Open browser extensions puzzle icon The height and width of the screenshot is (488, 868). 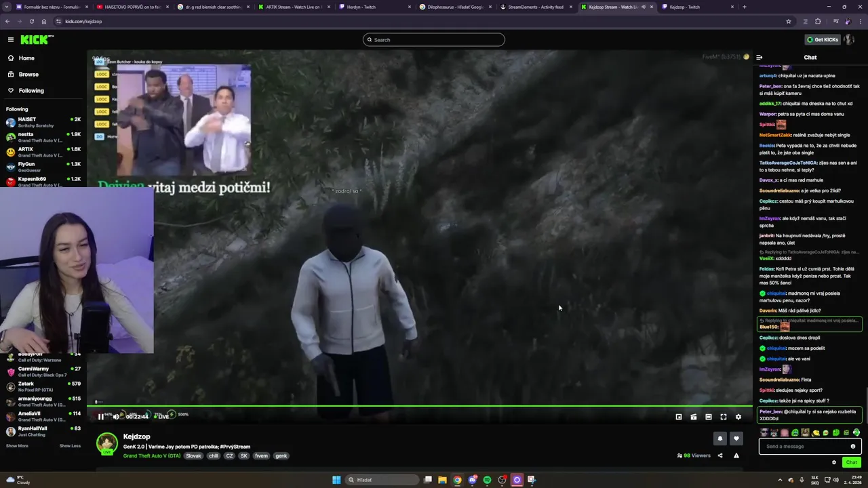(x=818, y=21)
